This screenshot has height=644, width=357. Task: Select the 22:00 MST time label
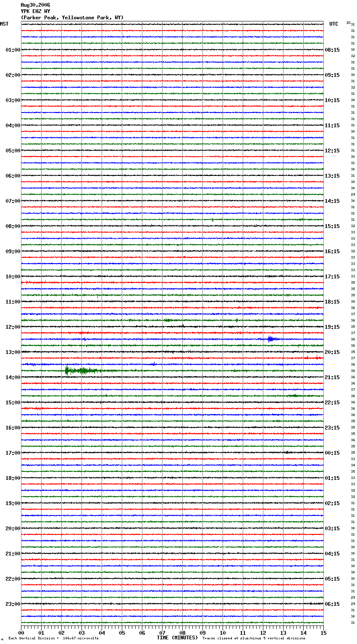[x=13, y=579]
